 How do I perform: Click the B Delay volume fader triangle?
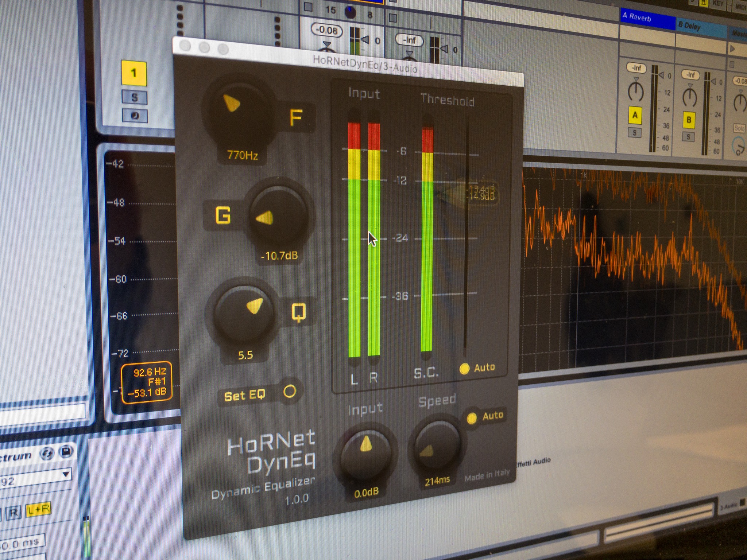(x=713, y=82)
